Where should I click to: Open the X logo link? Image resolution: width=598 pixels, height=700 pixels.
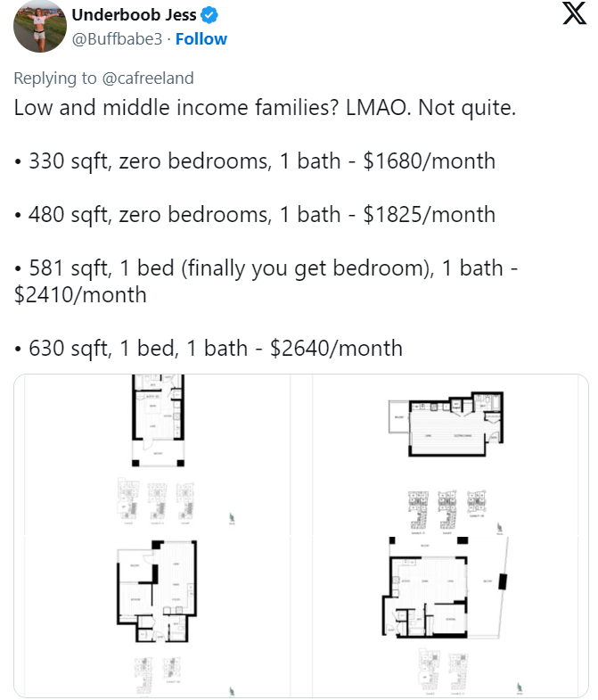pyautogui.click(x=574, y=13)
